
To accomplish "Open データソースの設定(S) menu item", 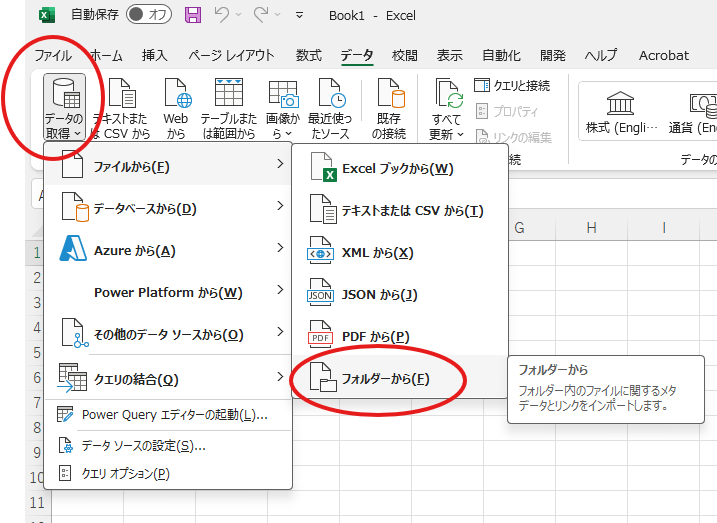I will click(x=168, y=445).
